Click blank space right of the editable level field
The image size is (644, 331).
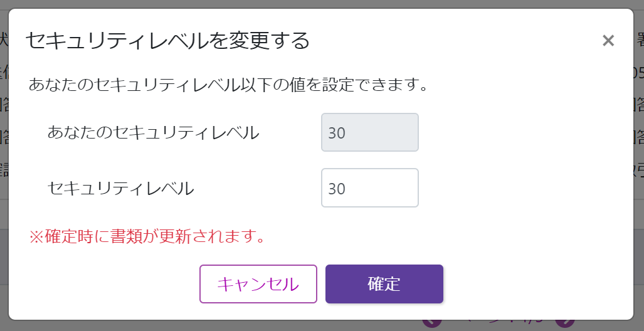(x=514, y=187)
